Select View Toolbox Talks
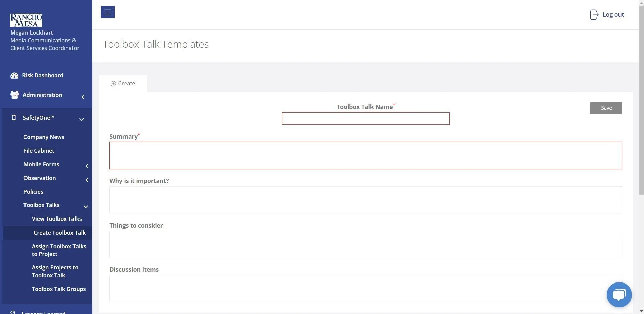The height and width of the screenshot is (314, 644). [56, 219]
